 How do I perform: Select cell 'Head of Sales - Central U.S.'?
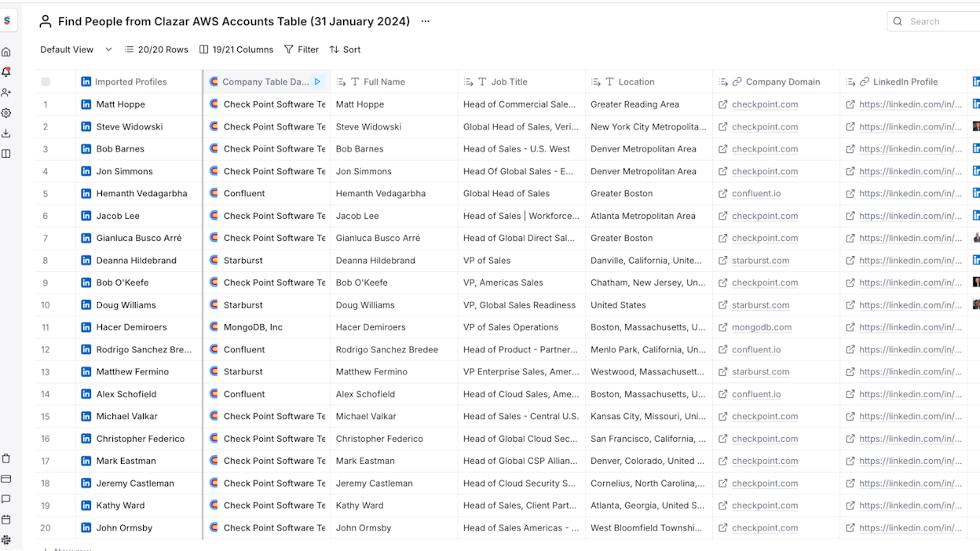click(521, 417)
